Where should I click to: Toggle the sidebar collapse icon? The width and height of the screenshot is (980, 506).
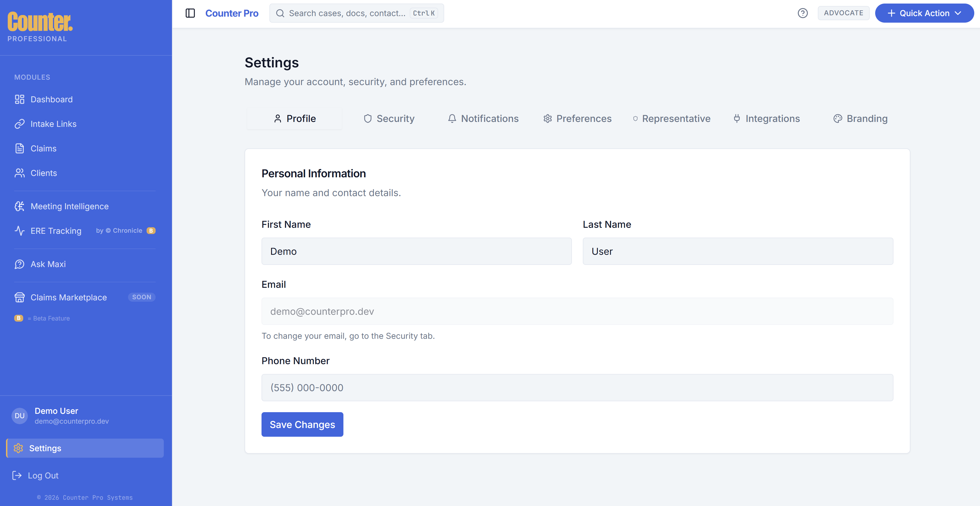190,13
